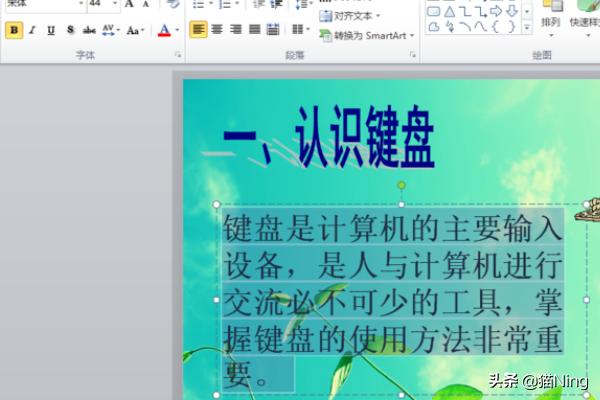
Task: Select freeform cloud-like shape
Action: (x=434, y=27)
